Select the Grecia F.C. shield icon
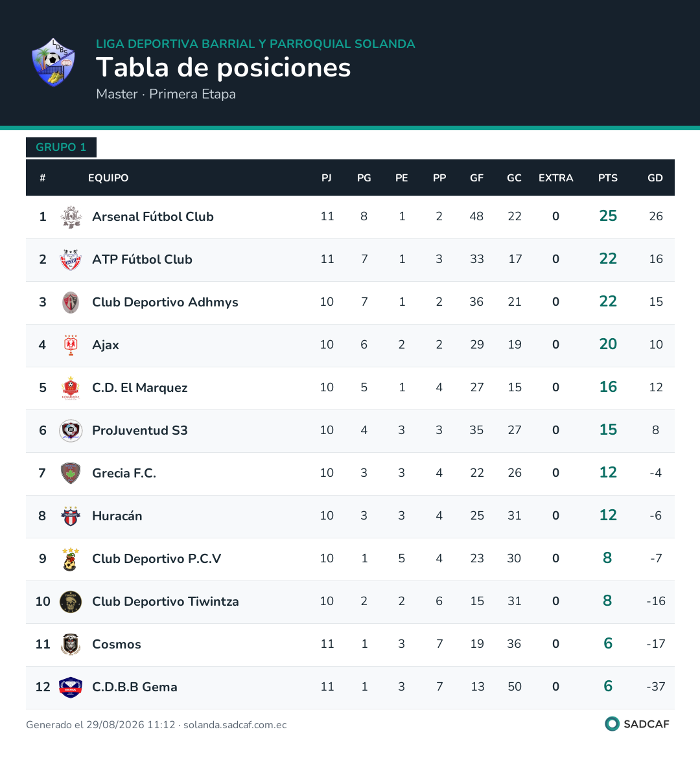 [71, 474]
